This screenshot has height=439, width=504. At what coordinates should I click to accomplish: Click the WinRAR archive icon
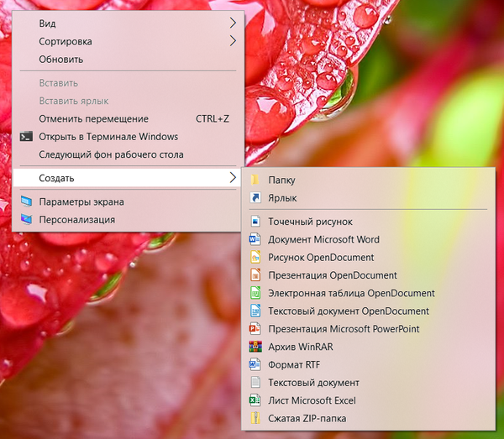(255, 347)
